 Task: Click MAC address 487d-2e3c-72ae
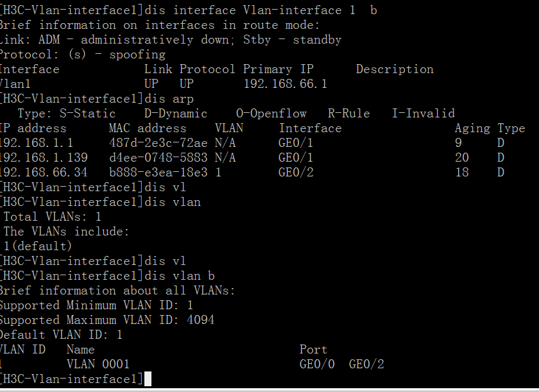pos(158,143)
